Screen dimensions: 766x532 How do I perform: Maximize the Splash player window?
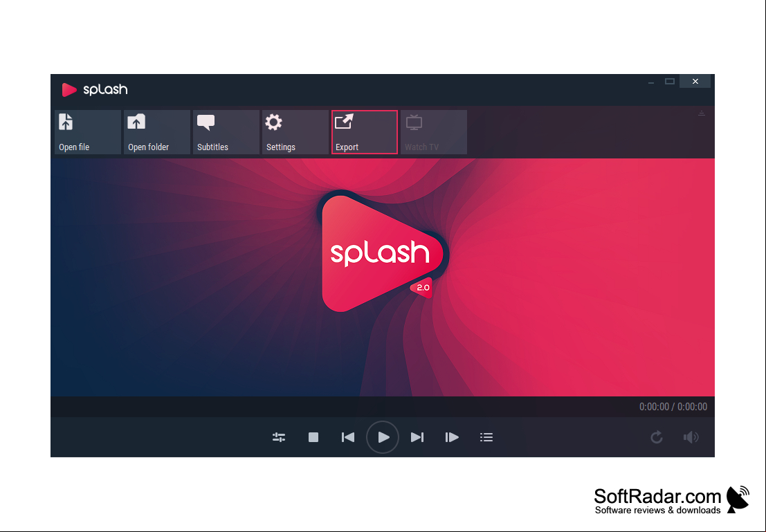click(x=670, y=82)
